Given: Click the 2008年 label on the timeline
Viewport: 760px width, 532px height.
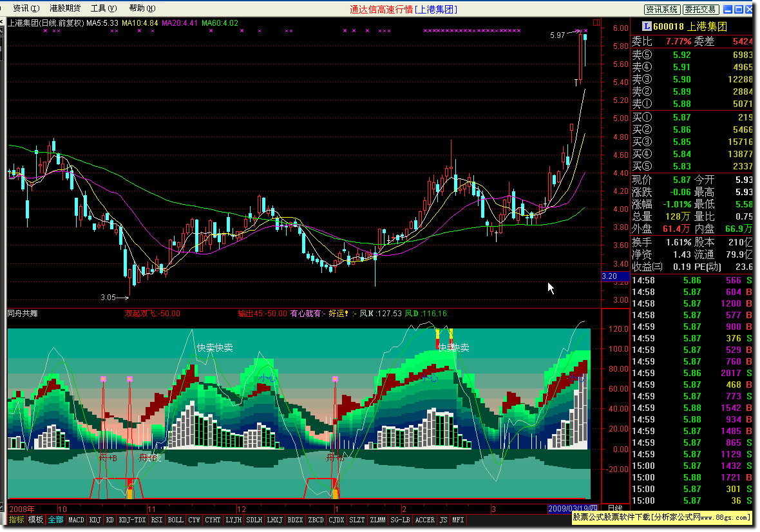Looking at the screenshot, I should point(22,509).
